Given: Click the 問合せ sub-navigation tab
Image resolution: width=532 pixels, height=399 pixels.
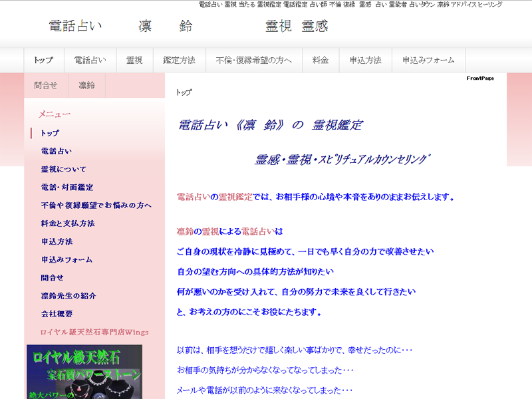Looking at the screenshot, I should tap(46, 85).
